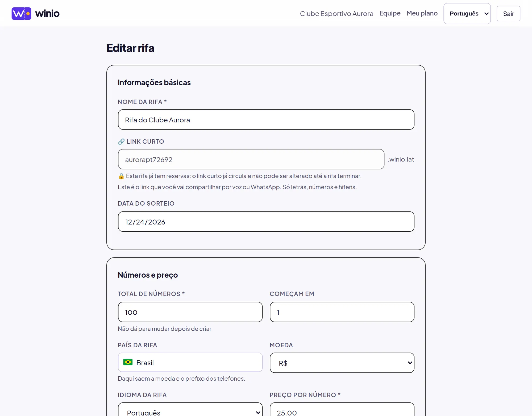
Task: Open the Português language selector in header
Action: pyautogui.click(x=467, y=14)
